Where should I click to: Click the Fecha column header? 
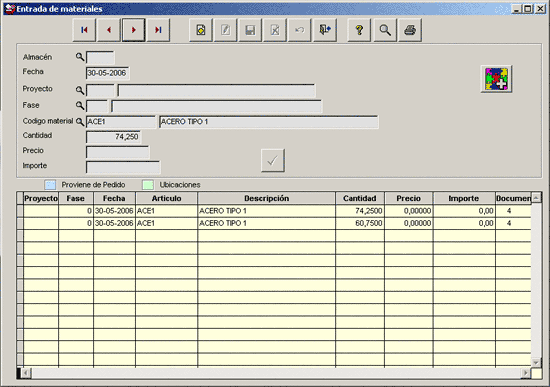(114, 198)
